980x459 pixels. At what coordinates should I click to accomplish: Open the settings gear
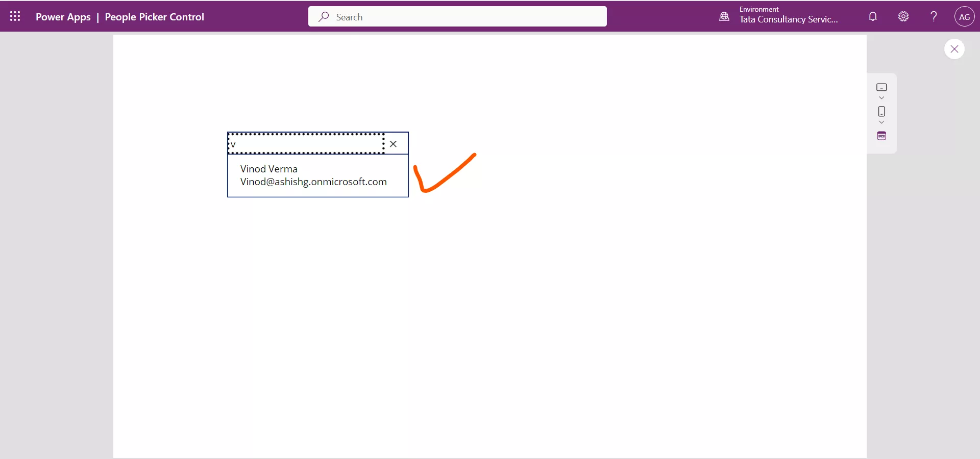click(903, 16)
